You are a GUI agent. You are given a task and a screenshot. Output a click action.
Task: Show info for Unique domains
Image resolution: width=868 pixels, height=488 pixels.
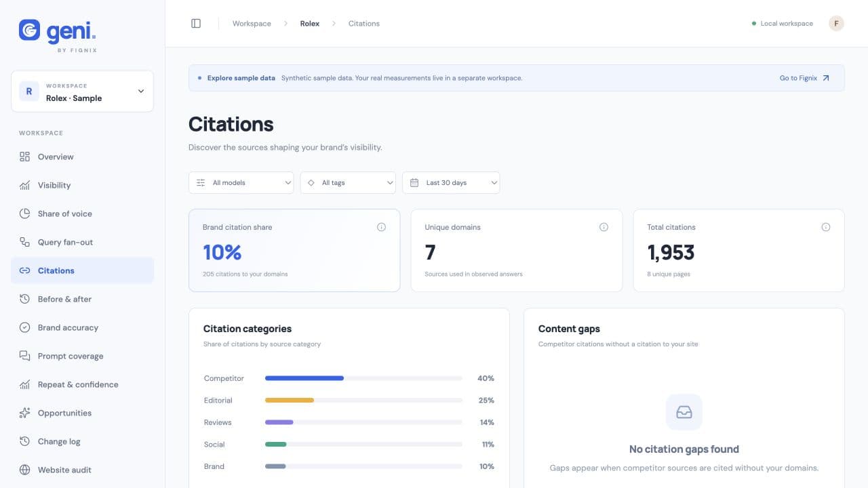[604, 227]
